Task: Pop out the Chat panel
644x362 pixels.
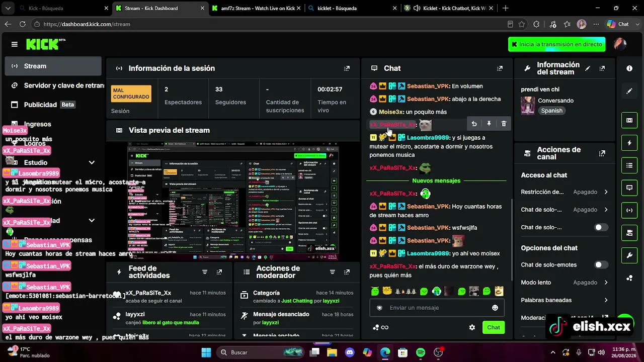Action: click(500, 68)
